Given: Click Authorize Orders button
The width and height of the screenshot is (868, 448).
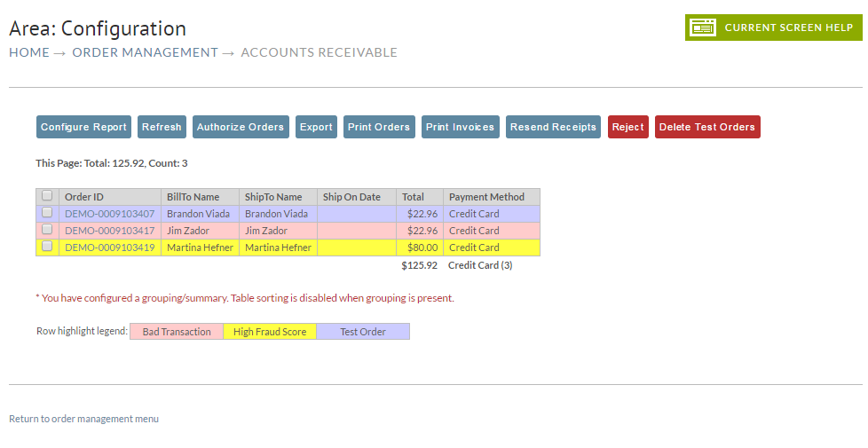Looking at the screenshot, I should (x=241, y=127).
